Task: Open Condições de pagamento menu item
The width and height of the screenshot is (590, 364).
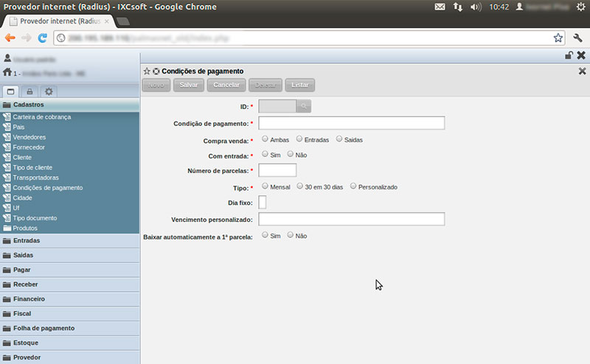Action: click(x=48, y=188)
